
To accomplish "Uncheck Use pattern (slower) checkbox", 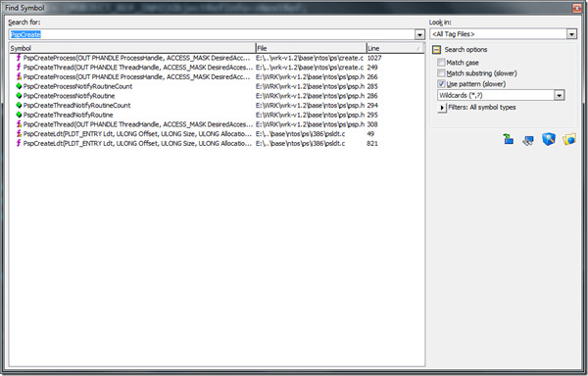I will [x=441, y=83].
